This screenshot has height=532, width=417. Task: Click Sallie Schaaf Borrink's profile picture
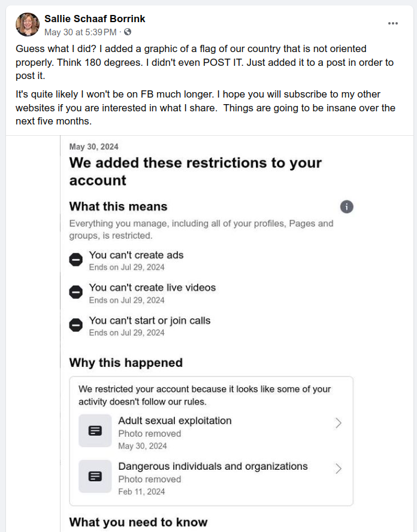(28, 25)
